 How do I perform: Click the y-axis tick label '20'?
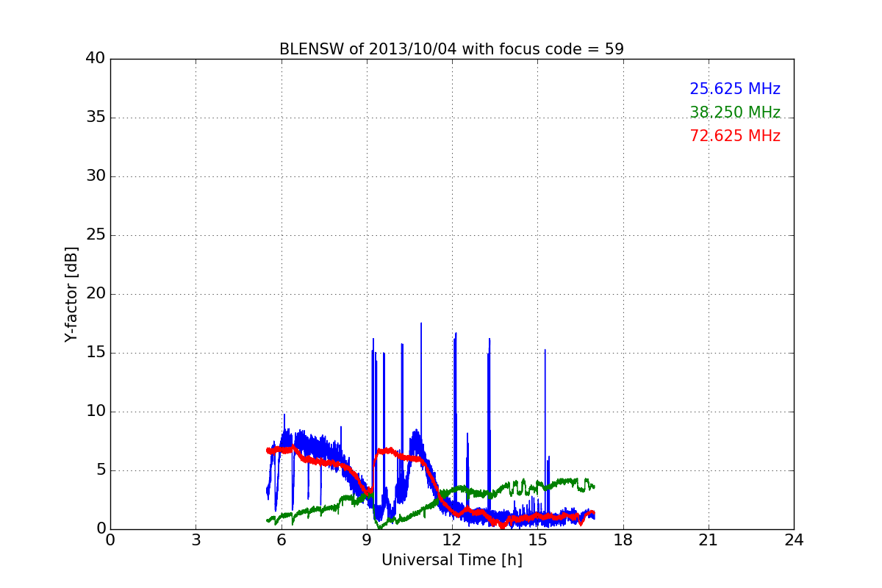coord(96,294)
